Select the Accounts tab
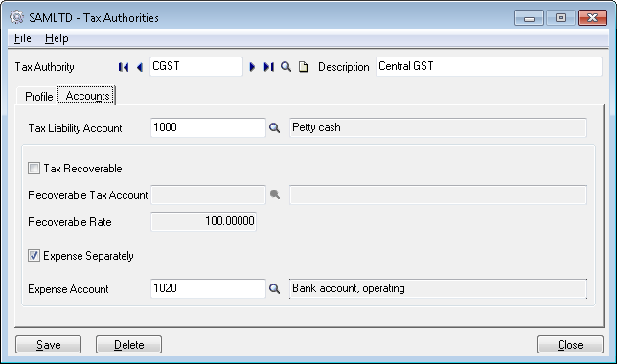This screenshot has height=364, width=617. click(87, 96)
